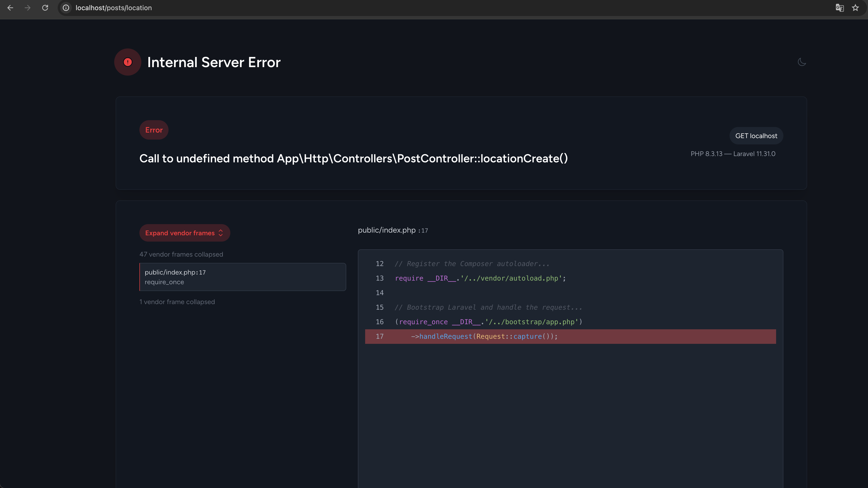Expand the 47 vendor frames collapsed section
Viewport: 868px width, 488px height.
(x=181, y=254)
